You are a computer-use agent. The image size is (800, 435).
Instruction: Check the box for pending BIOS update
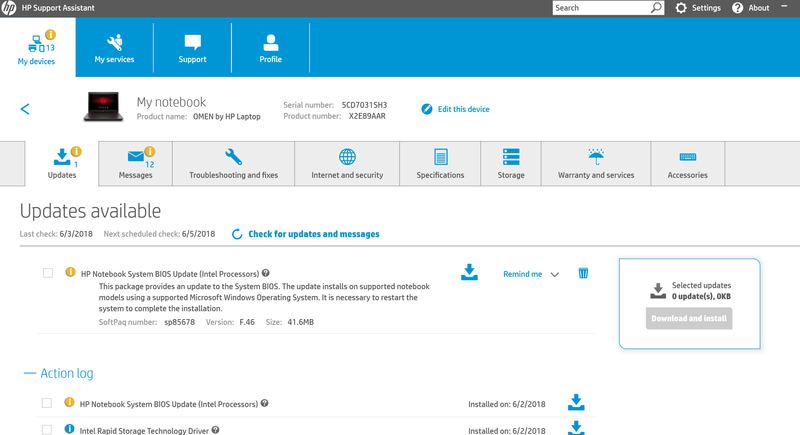(48, 273)
